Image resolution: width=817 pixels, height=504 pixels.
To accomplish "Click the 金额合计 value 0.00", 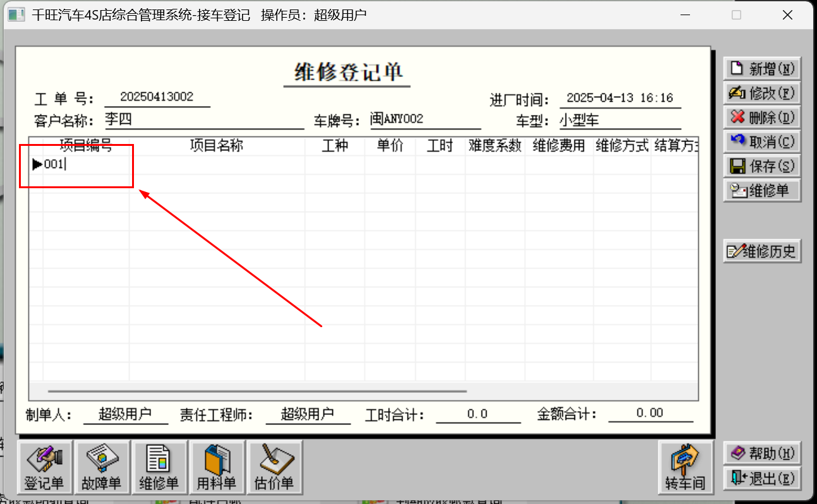I will pos(650,414).
